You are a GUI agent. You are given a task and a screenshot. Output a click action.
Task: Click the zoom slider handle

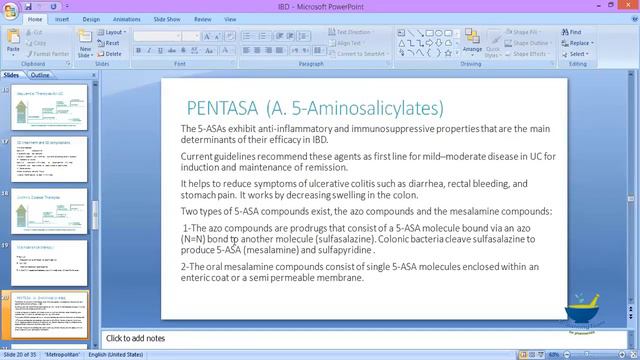point(587,355)
